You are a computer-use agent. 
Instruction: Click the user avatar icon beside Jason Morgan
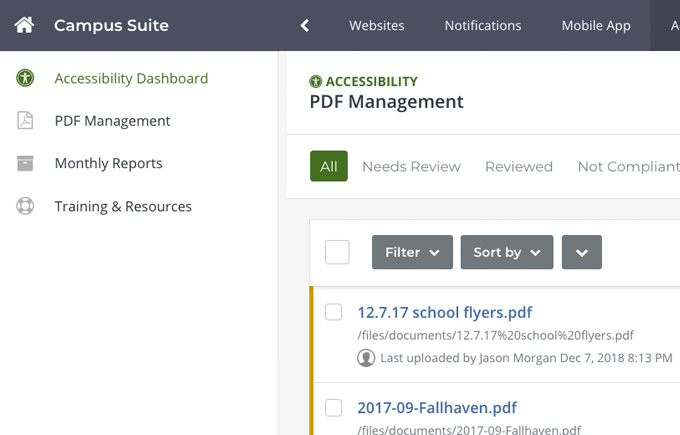click(x=366, y=357)
